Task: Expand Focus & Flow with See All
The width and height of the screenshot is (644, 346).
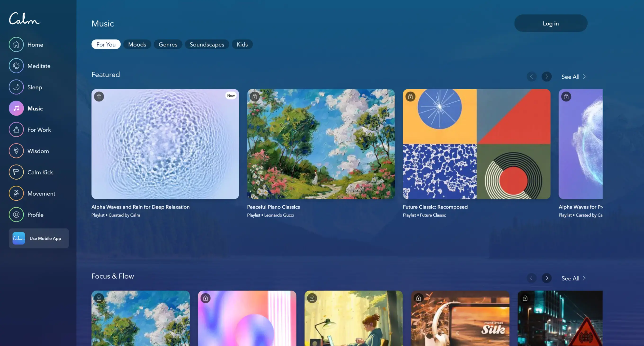Action: click(573, 278)
